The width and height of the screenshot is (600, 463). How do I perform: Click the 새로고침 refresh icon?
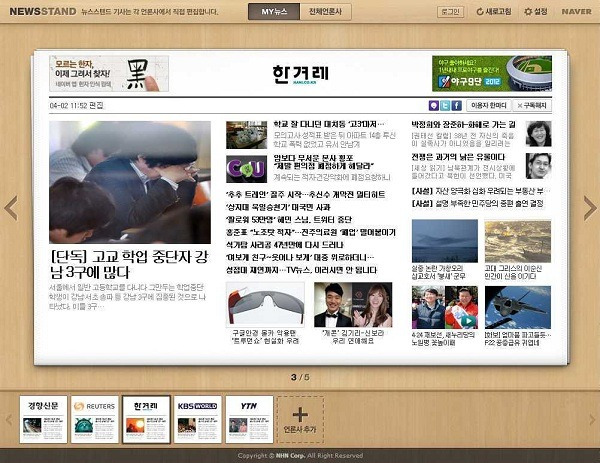[x=480, y=12]
